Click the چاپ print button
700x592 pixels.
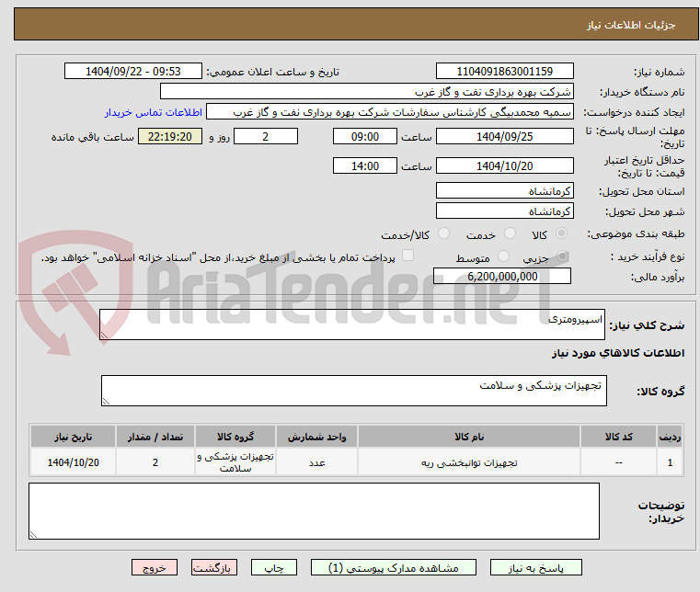(274, 567)
